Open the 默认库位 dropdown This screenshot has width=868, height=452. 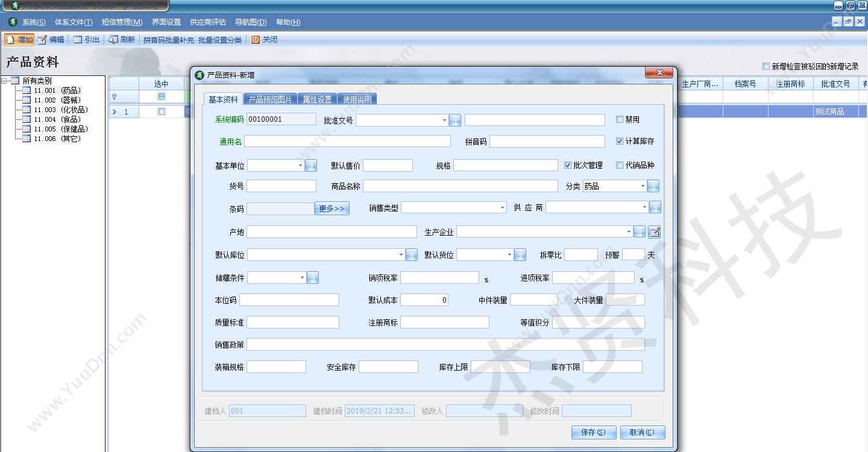tap(401, 255)
